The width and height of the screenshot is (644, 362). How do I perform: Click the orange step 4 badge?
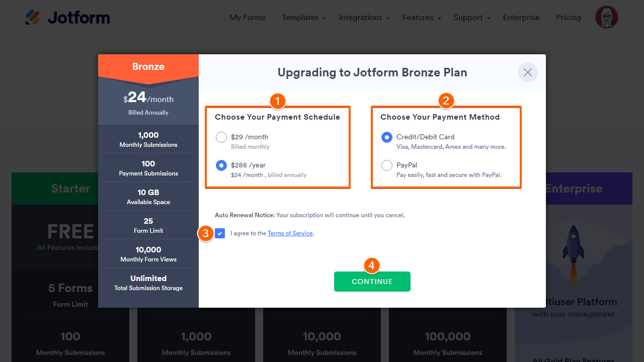click(x=371, y=265)
